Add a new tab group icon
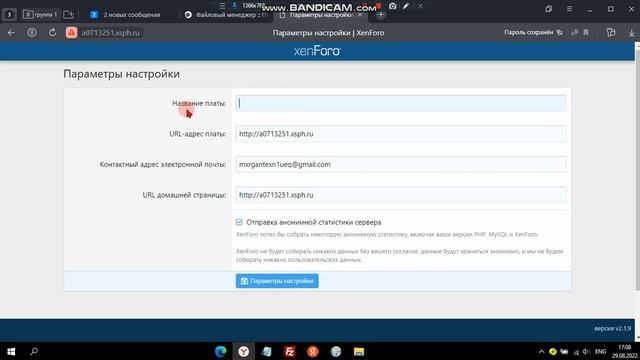The width and height of the screenshot is (640, 360). pos(69,15)
